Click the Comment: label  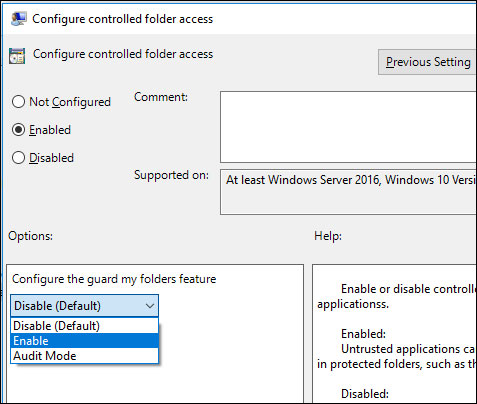pyautogui.click(x=161, y=97)
